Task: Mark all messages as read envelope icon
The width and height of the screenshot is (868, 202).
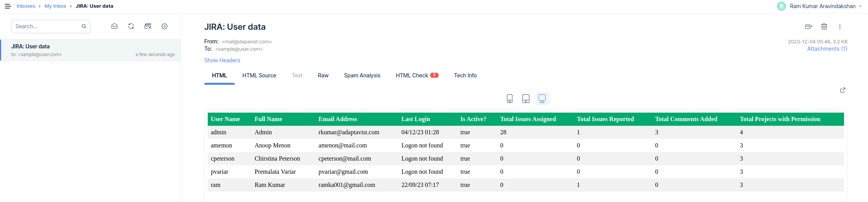Action: 114,26
